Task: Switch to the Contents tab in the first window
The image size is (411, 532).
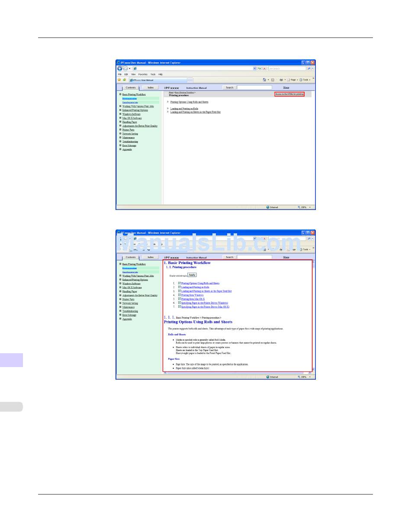Action: click(x=131, y=87)
